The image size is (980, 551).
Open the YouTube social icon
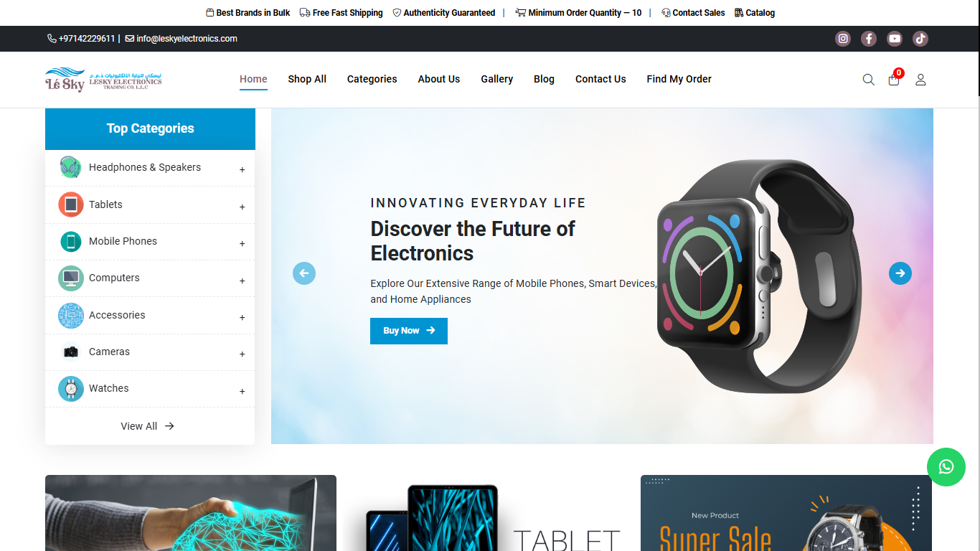tap(895, 39)
